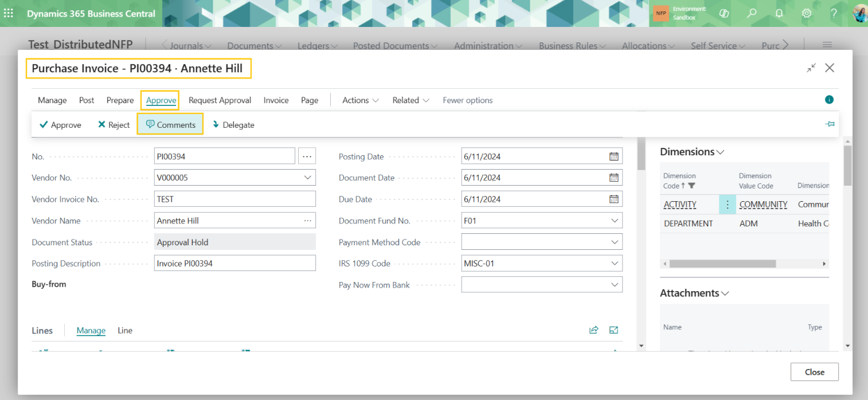Click Line in the Lines section
The image size is (868, 400).
tap(125, 331)
